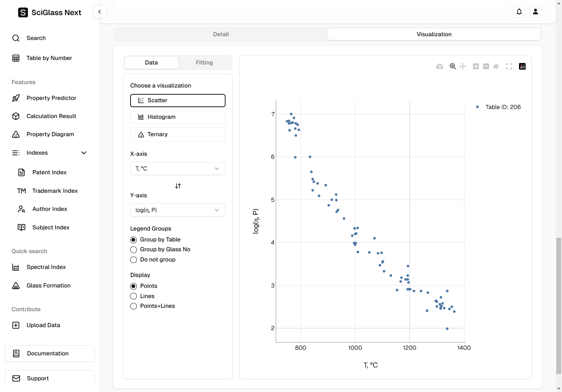Collapse the Indexes section chevron
The width and height of the screenshot is (562, 392).
[x=84, y=153]
